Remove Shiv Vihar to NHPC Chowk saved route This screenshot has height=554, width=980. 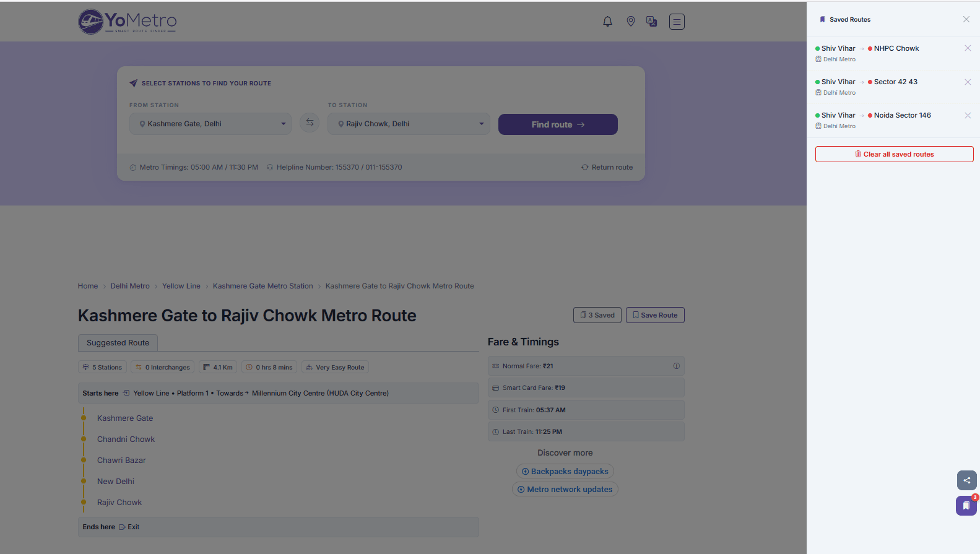pos(968,48)
